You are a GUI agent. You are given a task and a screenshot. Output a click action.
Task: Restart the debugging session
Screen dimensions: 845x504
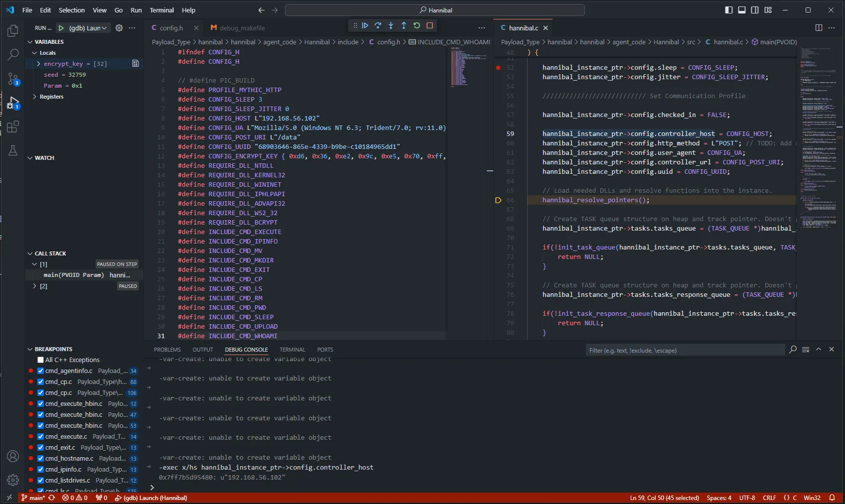tap(417, 25)
